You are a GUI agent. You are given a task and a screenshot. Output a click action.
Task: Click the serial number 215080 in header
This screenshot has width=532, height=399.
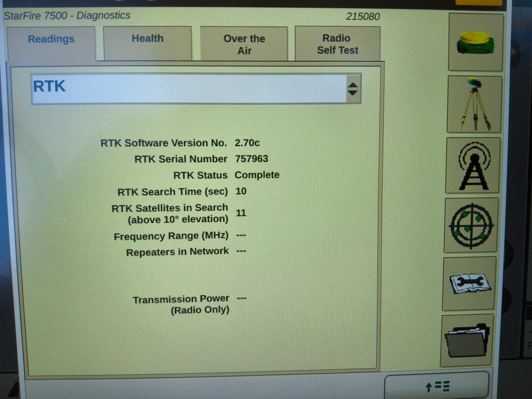coord(363,16)
